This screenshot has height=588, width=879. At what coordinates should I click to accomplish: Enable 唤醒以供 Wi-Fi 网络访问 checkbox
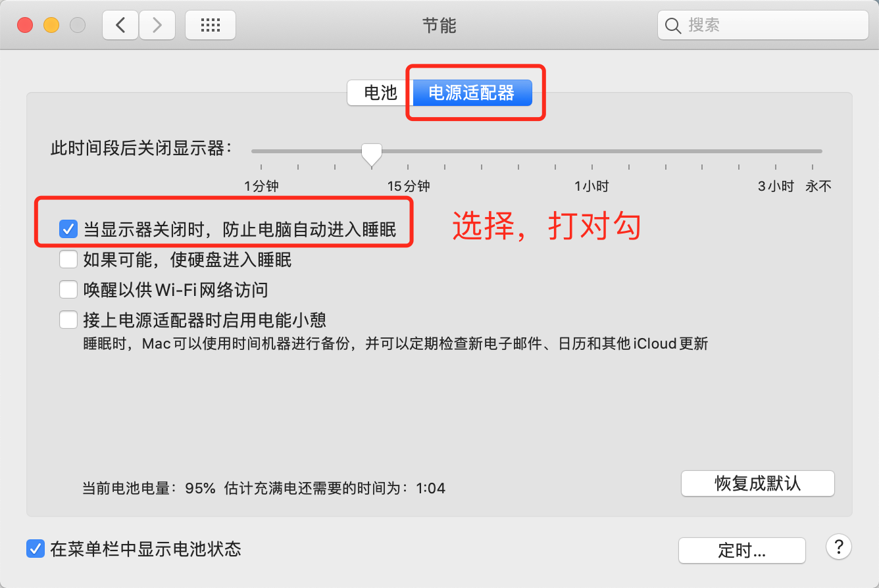pos(68,289)
